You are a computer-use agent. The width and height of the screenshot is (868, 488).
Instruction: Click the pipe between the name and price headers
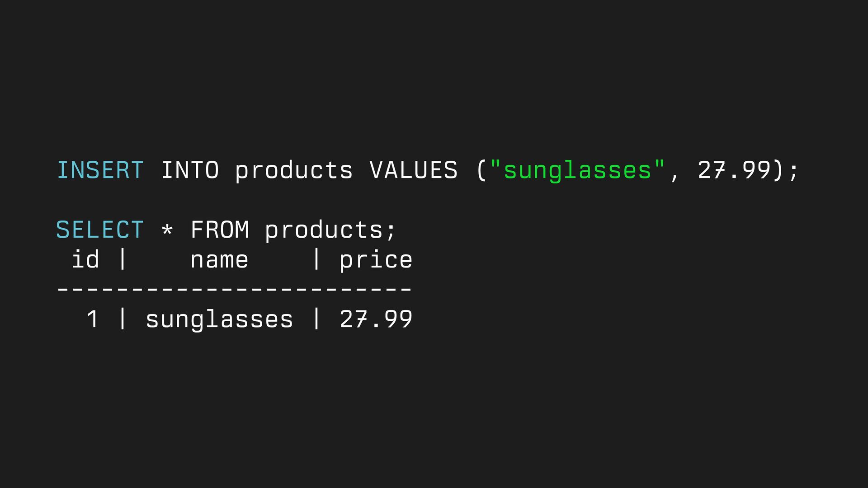(316, 260)
